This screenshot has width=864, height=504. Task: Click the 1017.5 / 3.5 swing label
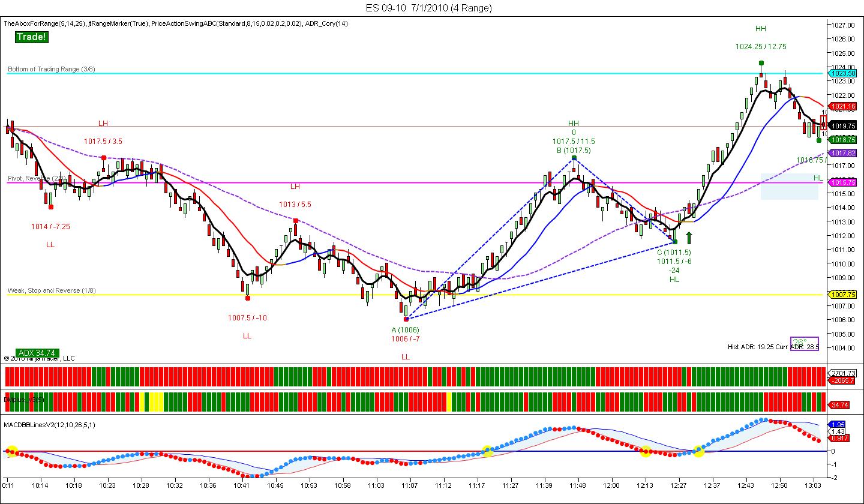click(x=103, y=142)
